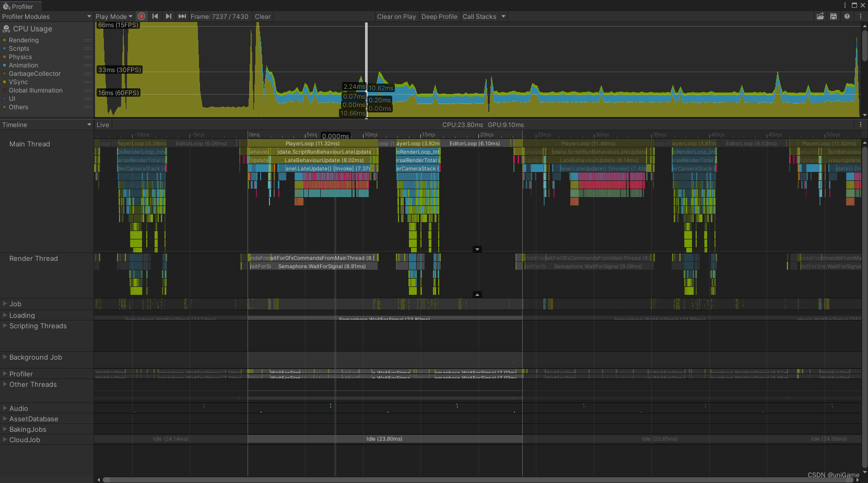The image size is (868, 483).
Task: Open timeline view options kebab menu
Action: point(861,124)
